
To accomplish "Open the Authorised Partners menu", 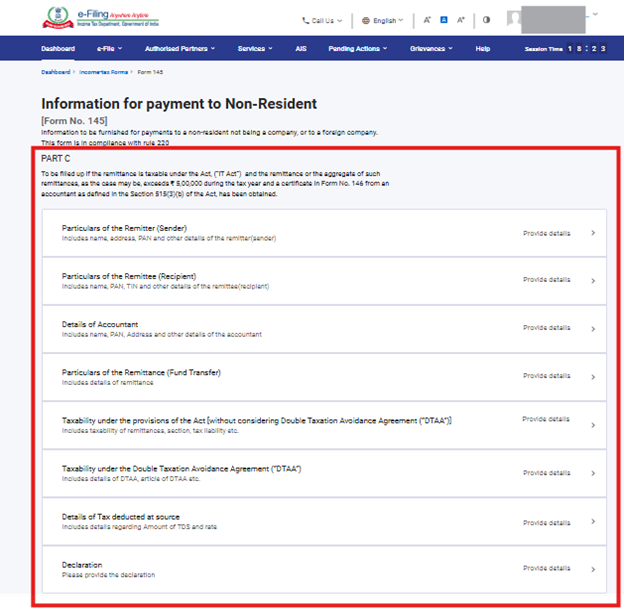I will (180, 48).
